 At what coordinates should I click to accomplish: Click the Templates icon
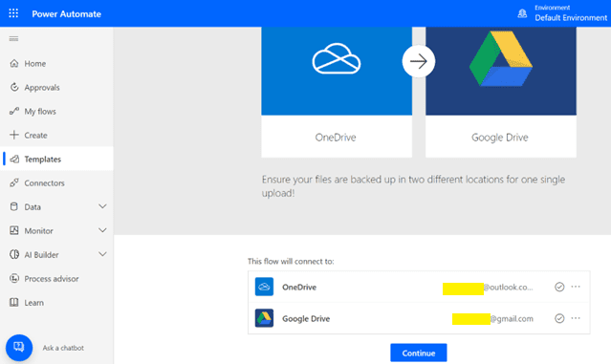pos(14,159)
